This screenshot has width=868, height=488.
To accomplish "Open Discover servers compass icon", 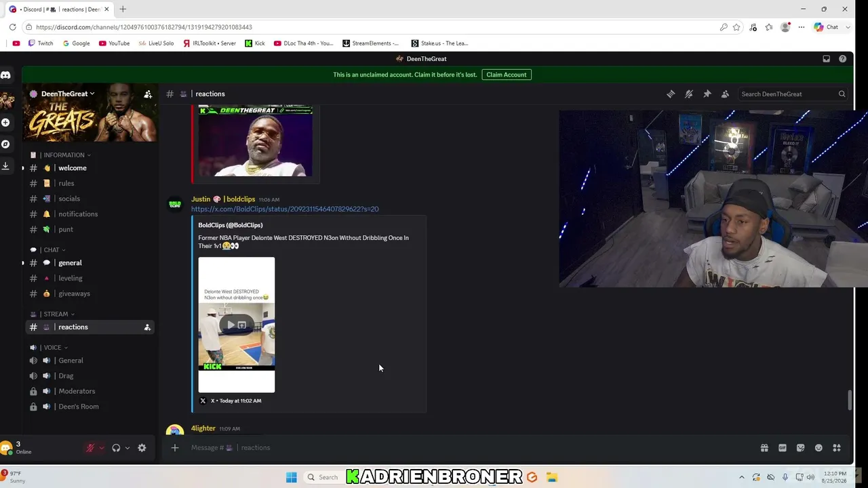I will (x=5, y=144).
